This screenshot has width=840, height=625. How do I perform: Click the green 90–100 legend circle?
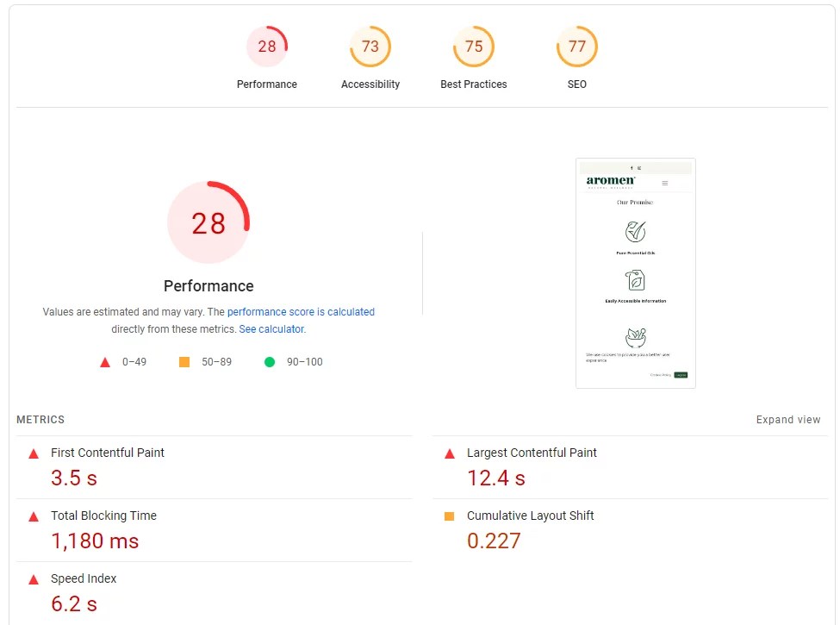[270, 362]
